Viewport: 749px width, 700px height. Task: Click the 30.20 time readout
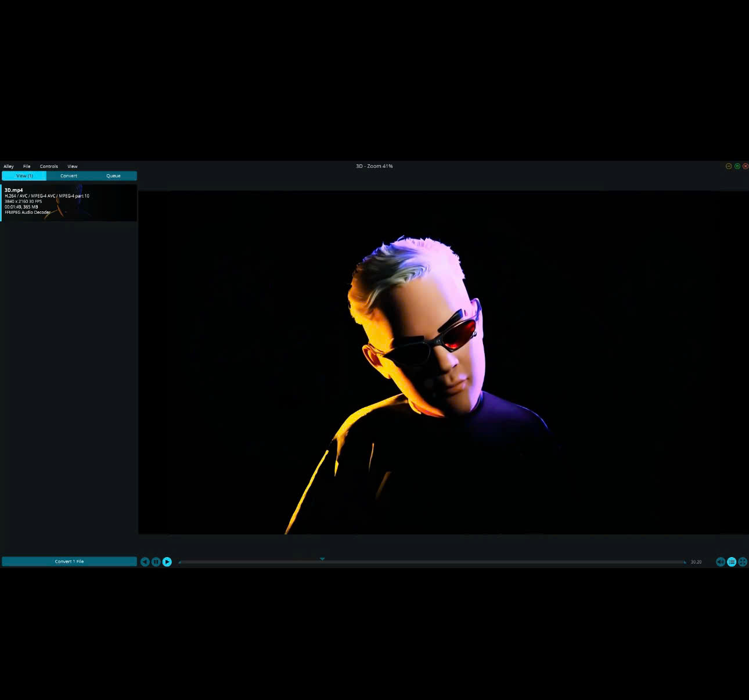696,562
